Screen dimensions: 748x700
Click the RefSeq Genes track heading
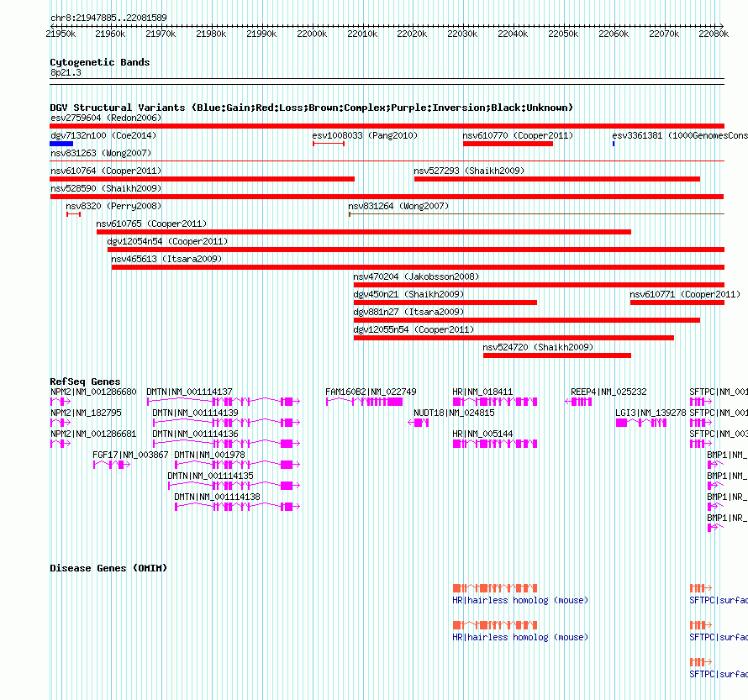click(x=85, y=382)
